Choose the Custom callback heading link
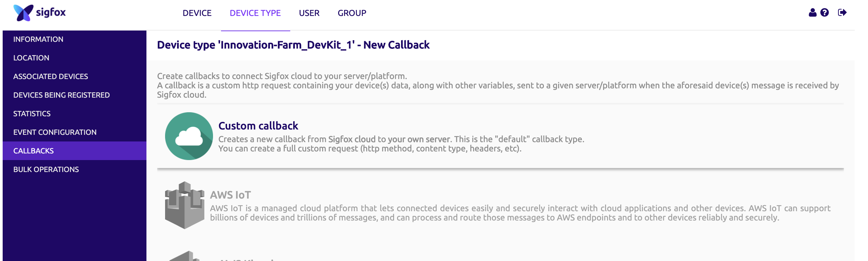 click(x=258, y=126)
